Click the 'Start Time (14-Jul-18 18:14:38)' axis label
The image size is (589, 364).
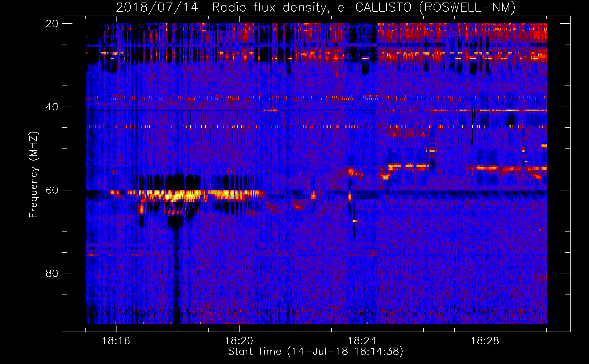(316, 352)
